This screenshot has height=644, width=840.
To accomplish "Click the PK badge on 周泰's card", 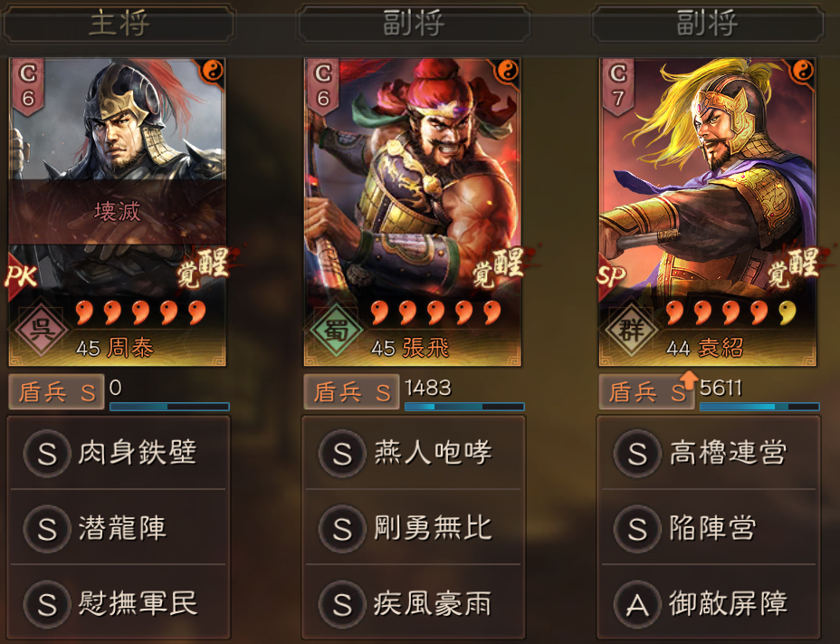I will click(x=22, y=276).
